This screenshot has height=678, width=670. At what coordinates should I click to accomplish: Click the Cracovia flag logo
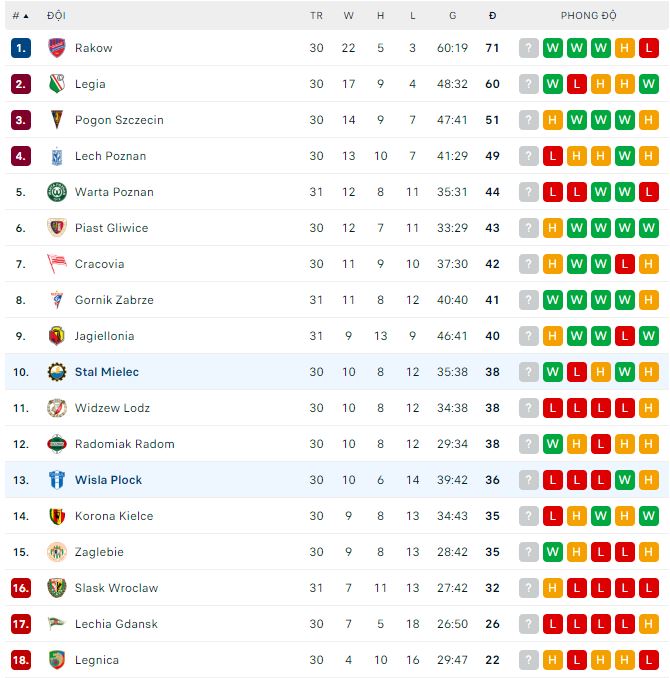pyautogui.click(x=56, y=264)
